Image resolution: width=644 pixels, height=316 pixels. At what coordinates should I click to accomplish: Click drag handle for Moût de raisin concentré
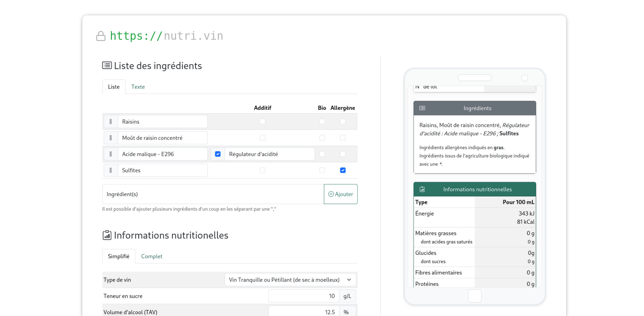[x=111, y=138]
